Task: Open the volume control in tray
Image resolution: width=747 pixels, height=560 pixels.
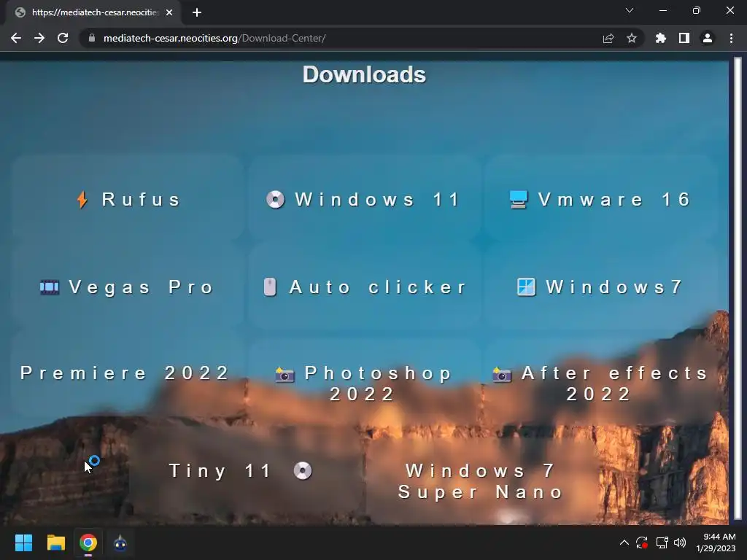Action: [x=680, y=542]
